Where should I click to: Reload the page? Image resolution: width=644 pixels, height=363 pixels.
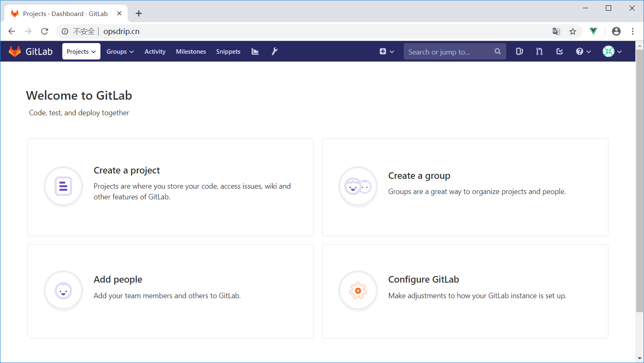(x=45, y=31)
